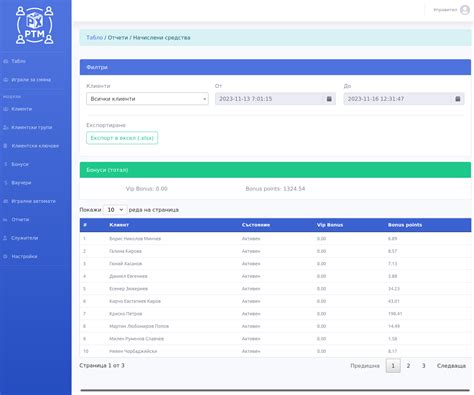
Task: Click the client name Мартин Любомиров Попов
Action: [139, 326]
